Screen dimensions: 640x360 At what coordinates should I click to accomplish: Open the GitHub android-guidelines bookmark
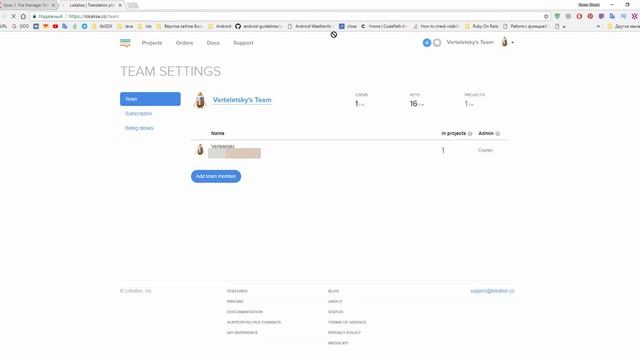pyautogui.click(x=258, y=26)
